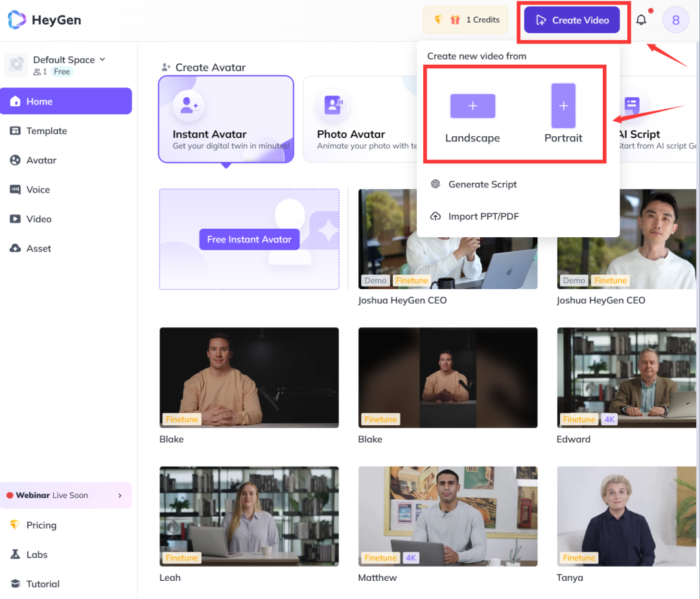This screenshot has width=700, height=599.
Task: Open the Edward avatar thumbnail
Action: 626,377
